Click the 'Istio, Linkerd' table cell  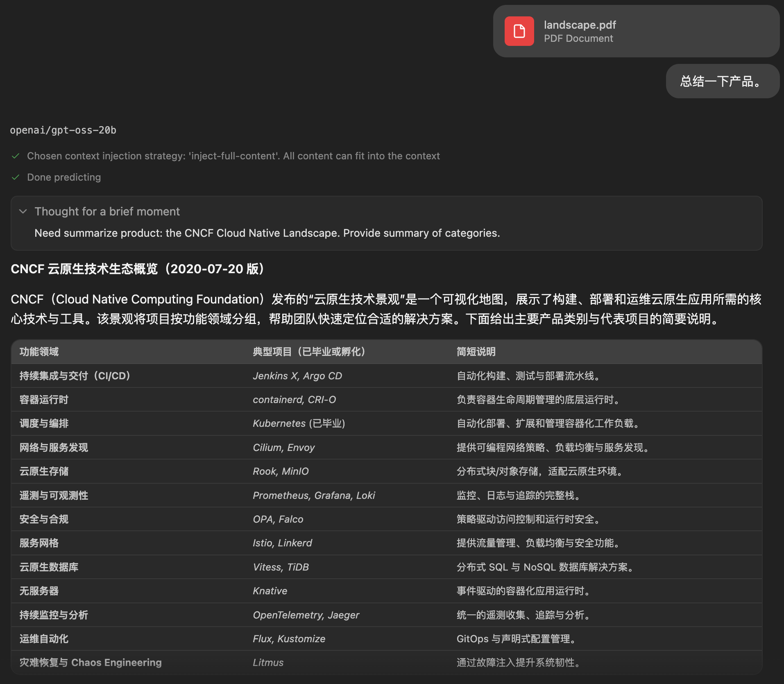point(282,543)
